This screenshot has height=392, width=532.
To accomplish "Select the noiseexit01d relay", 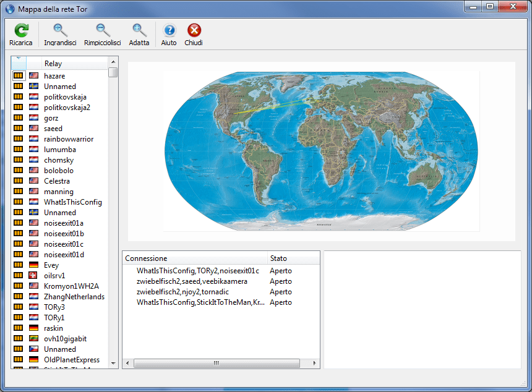I will (x=64, y=255).
